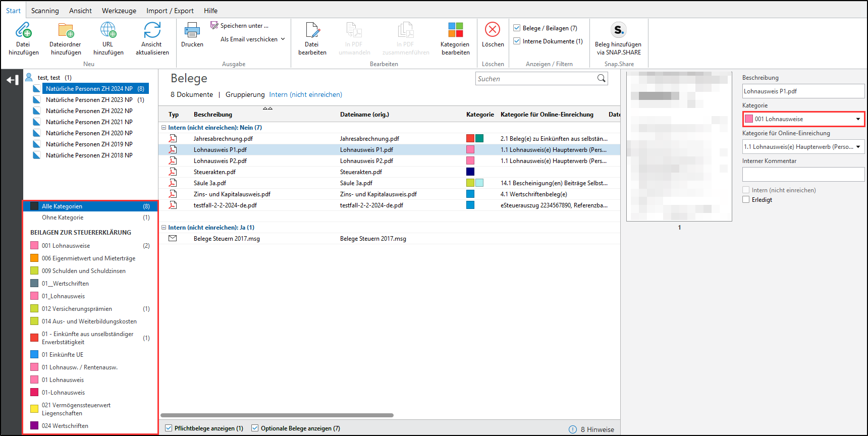868x436 pixels.
Task: Click the red Löschen icon
Action: click(493, 29)
